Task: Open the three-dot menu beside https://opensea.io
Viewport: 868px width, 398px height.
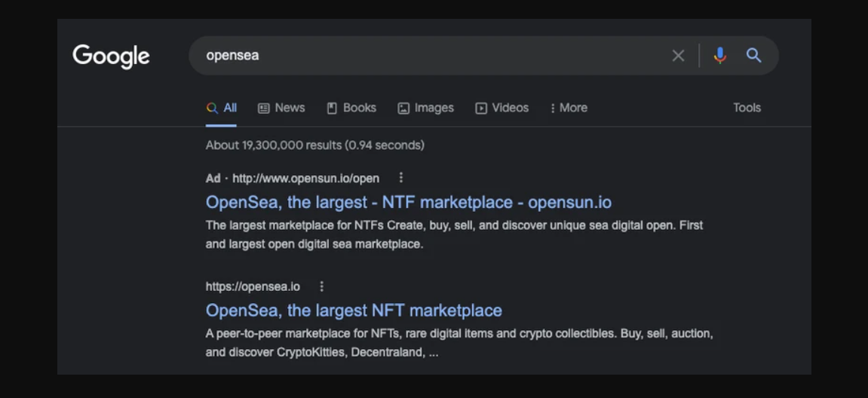Action: 321,286
